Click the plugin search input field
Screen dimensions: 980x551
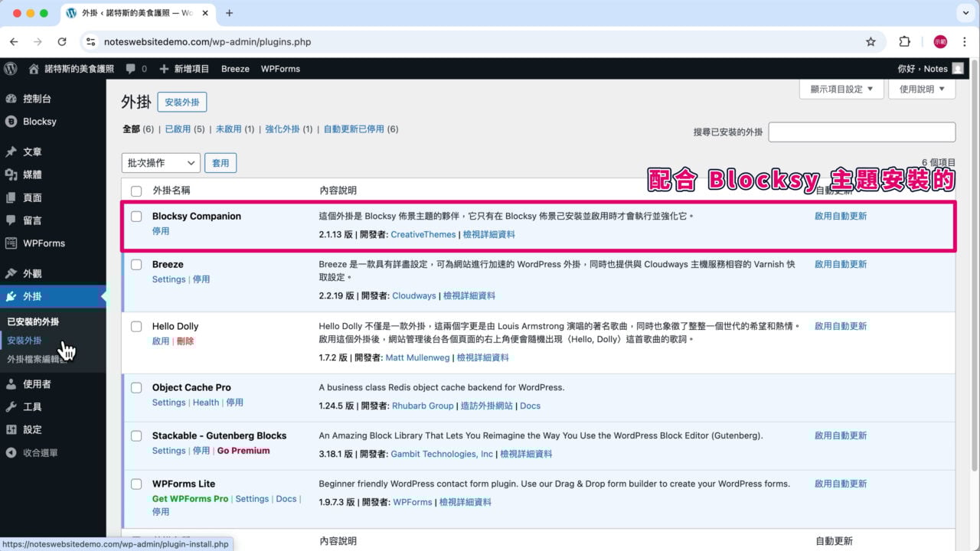coord(861,132)
